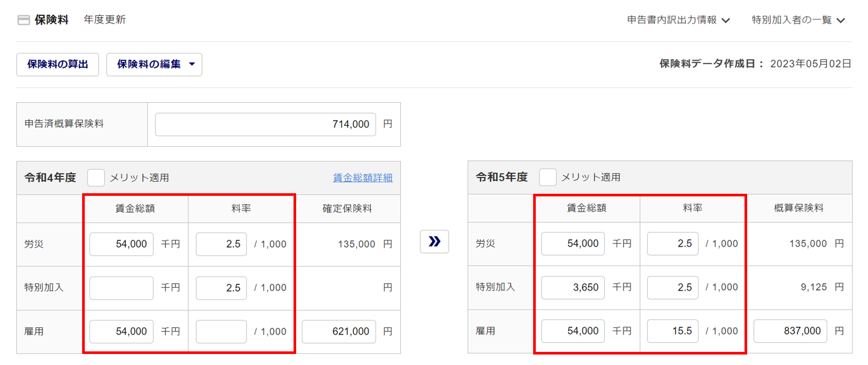Click empty 令和4年度 特別加入 賃金総額 field
868x365 pixels.
click(121, 288)
